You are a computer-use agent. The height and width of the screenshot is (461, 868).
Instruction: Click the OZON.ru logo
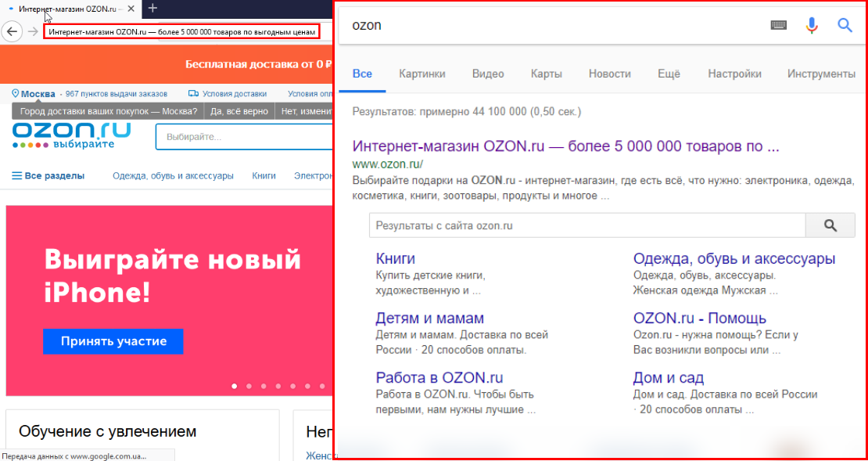pos(72,136)
